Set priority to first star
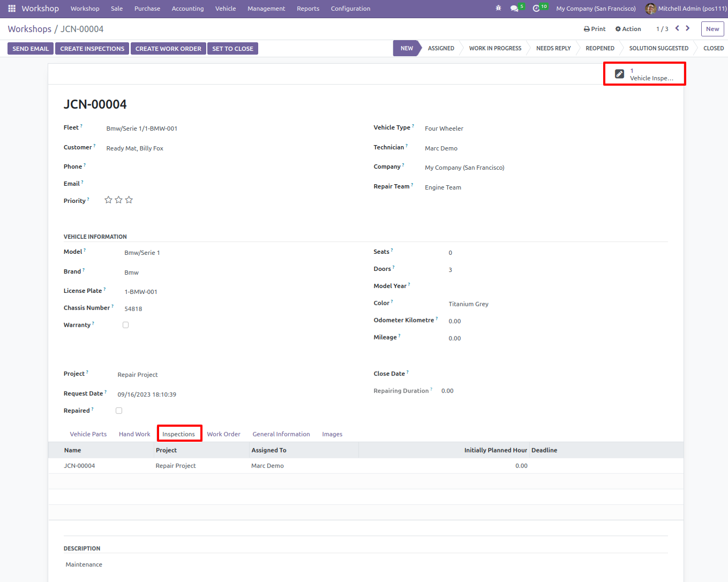728x582 pixels. 108,200
